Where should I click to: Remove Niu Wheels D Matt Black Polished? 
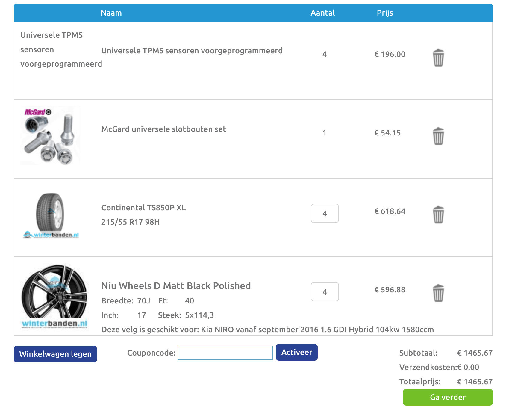pyautogui.click(x=438, y=293)
